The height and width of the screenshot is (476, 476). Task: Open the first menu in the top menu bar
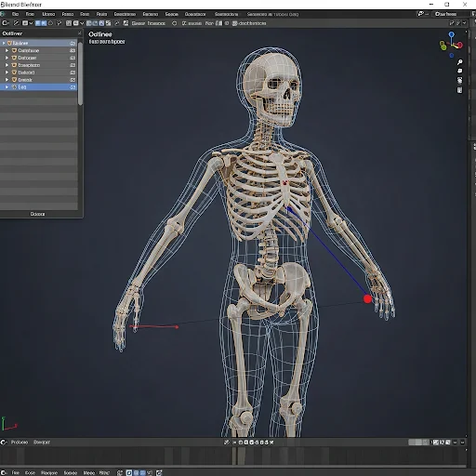(15, 14)
